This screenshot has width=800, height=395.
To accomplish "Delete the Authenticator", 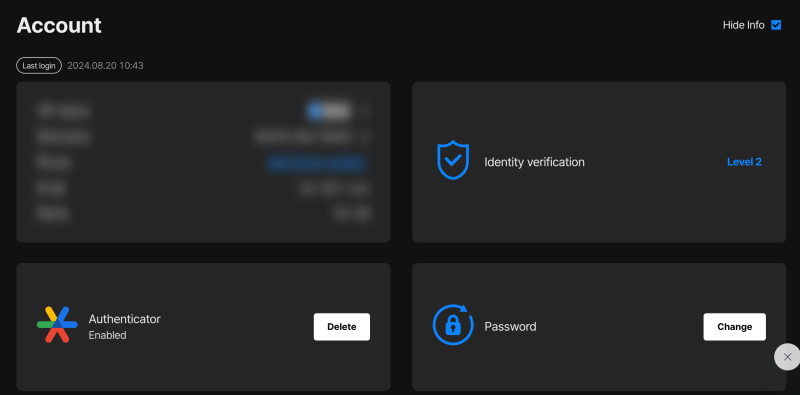I will [x=341, y=327].
